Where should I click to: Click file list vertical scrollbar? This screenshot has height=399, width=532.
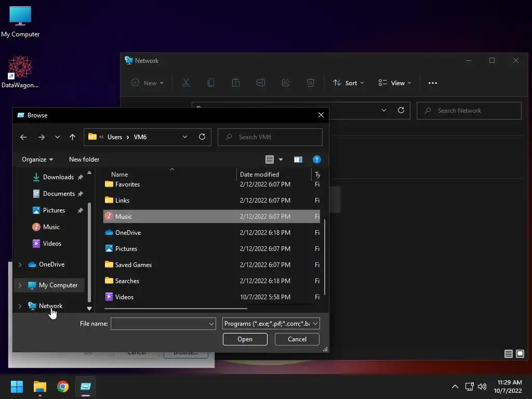pyautogui.click(x=325, y=257)
